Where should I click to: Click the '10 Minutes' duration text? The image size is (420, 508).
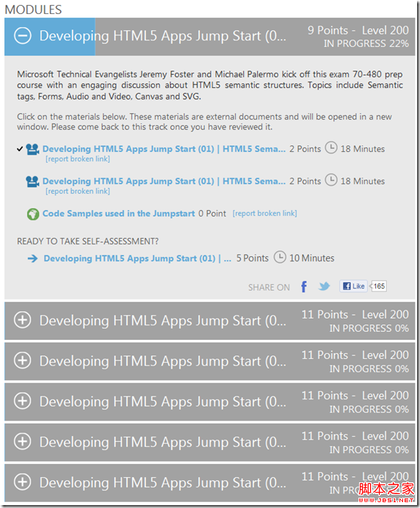[x=312, y=258]
